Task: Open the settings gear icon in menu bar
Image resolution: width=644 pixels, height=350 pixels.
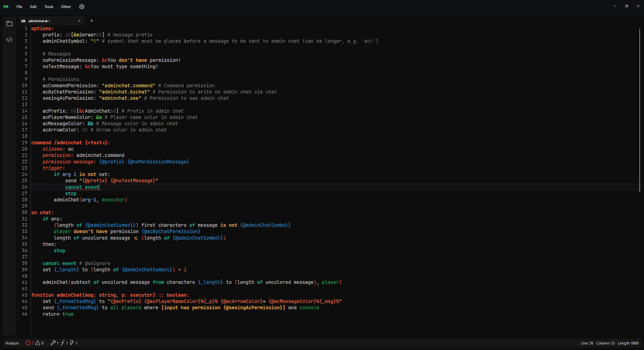Action: coord(82,7)
